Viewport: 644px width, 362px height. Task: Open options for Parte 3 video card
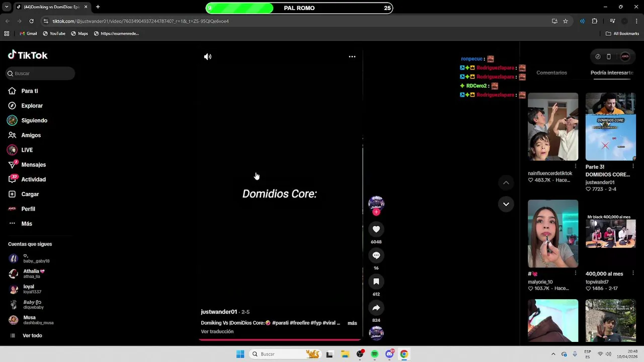(x=633, y=166)
